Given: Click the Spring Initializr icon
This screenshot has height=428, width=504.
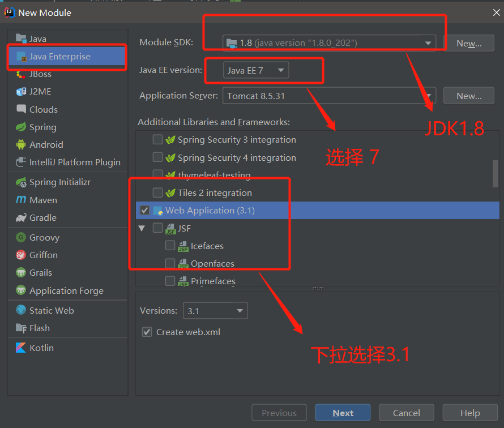Looking at the screenshot, I should [21, 182].
